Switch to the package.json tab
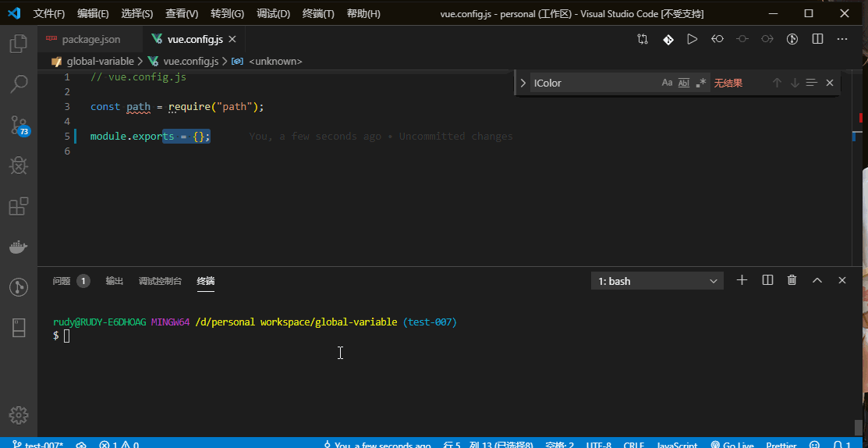The image size is (868, 448). 91,39
